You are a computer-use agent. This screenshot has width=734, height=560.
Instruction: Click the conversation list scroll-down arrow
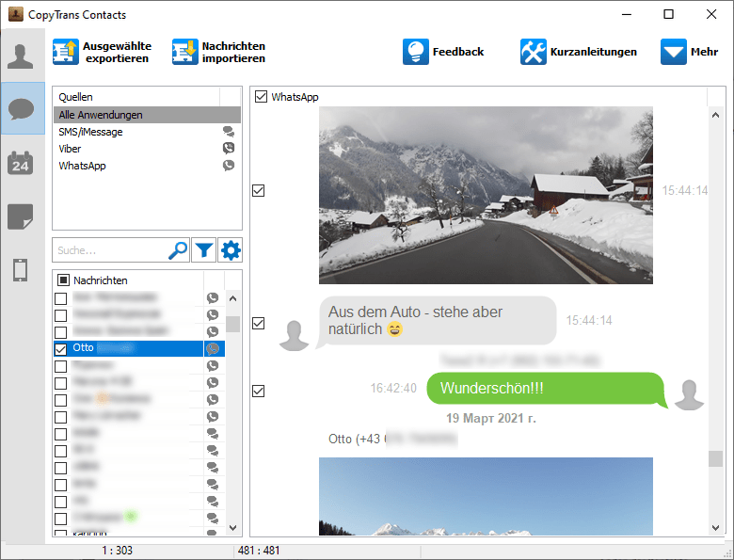point(232,527)
